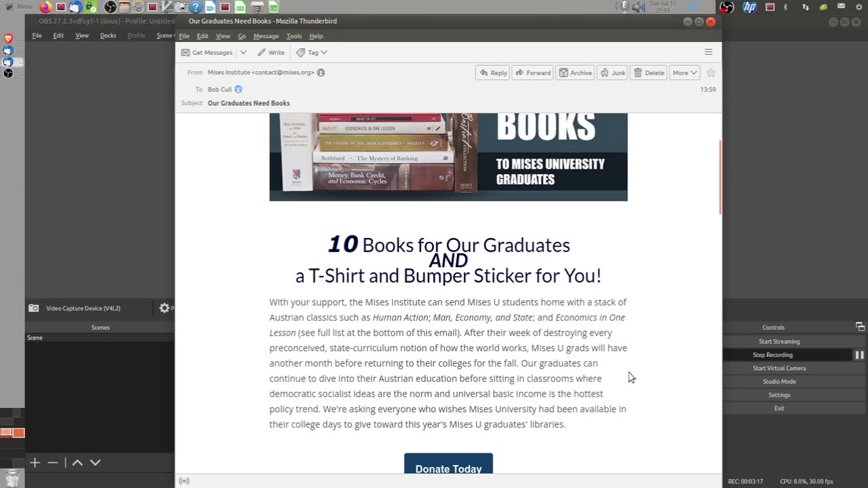Move the scene down with arrow icon
The image size is (868, 488).
coord(95,462)
